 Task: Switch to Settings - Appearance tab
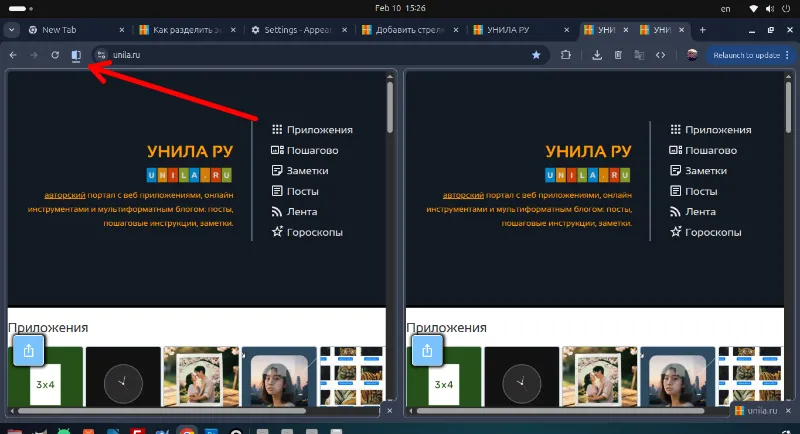(298, 30)
